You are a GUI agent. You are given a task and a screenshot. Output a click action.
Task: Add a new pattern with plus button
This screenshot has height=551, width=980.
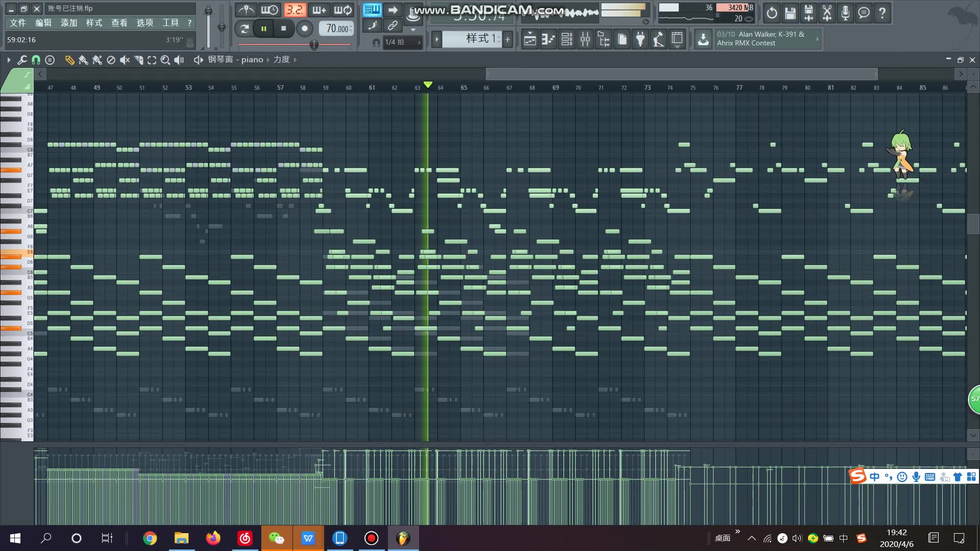(x=507, y=39)
